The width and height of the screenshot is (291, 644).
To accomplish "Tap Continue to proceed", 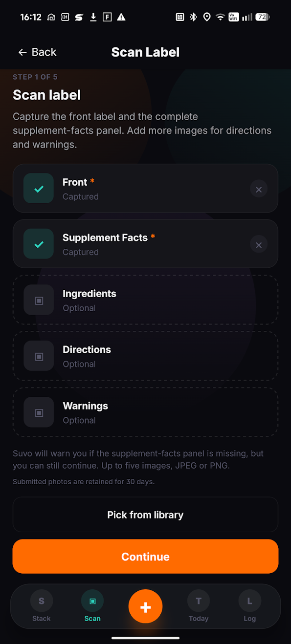I will [145, 557].
